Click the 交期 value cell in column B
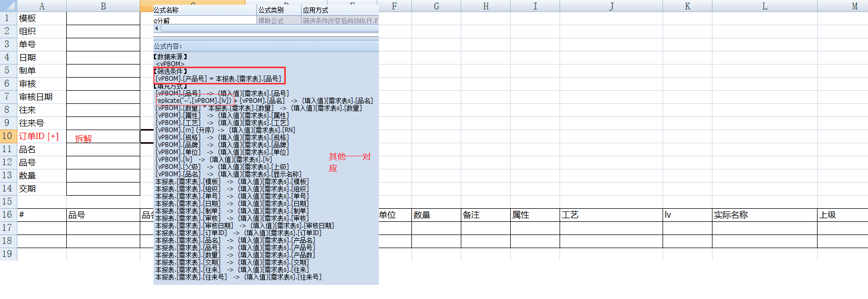Viewport: 868px width, 299px height. tap(104, 189)
